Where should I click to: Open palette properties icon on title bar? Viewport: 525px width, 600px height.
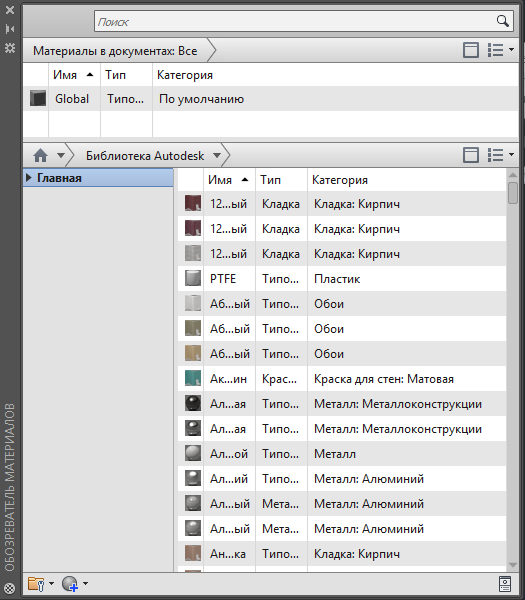[x=10, y=48]
